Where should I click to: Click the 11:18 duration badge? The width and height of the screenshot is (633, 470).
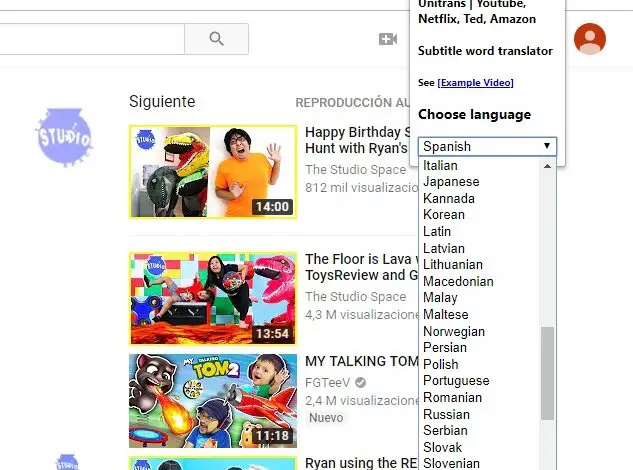[x=272, y=436]
